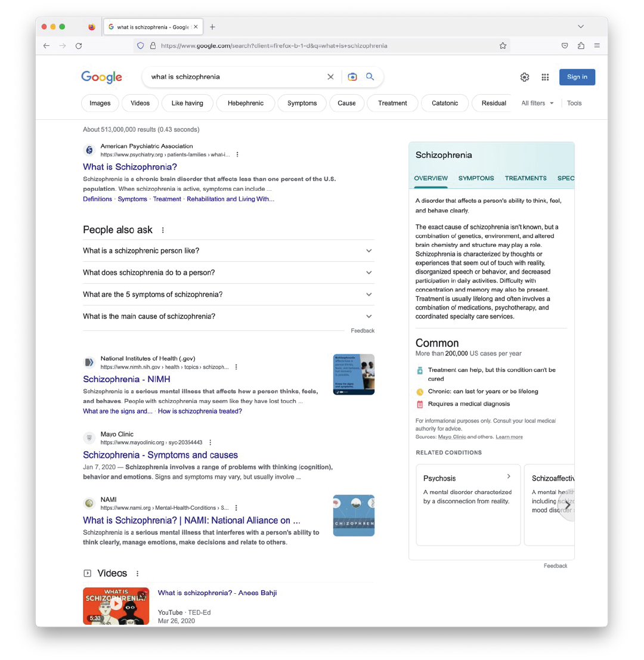
Task: Click the search by image camera icon
Action: coord(352,77)
